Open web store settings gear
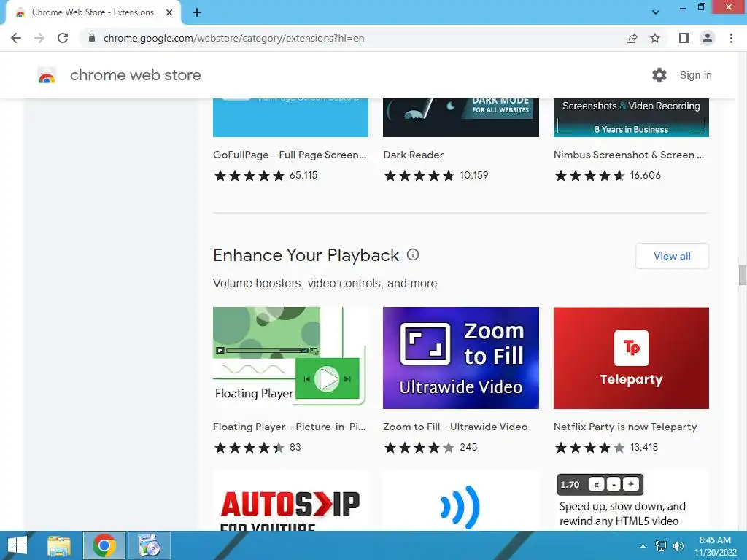The width and height of the screenshot is (747, 560). (659, 75)
